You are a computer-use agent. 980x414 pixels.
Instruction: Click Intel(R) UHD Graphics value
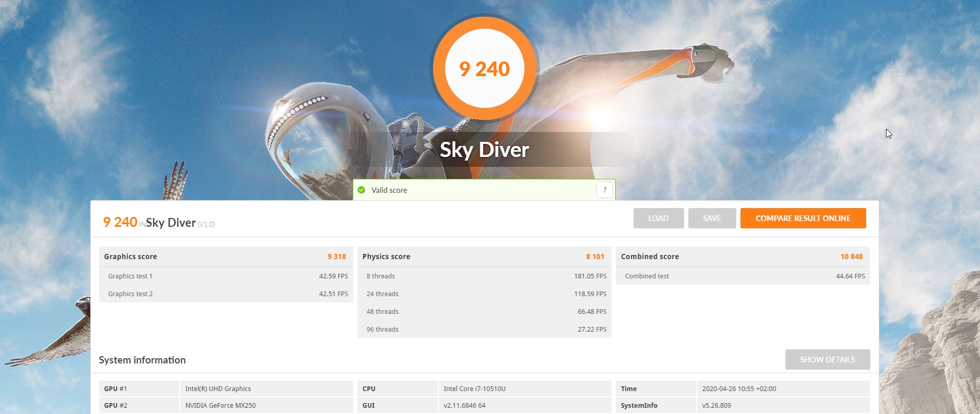[x=218, y=389]
